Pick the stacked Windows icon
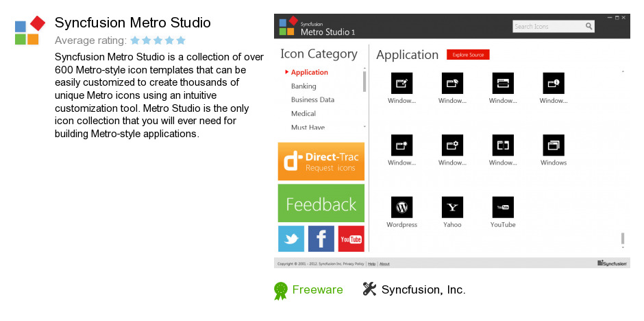The height and width of the screenshot is (321, 644). (x=554, y=145)
